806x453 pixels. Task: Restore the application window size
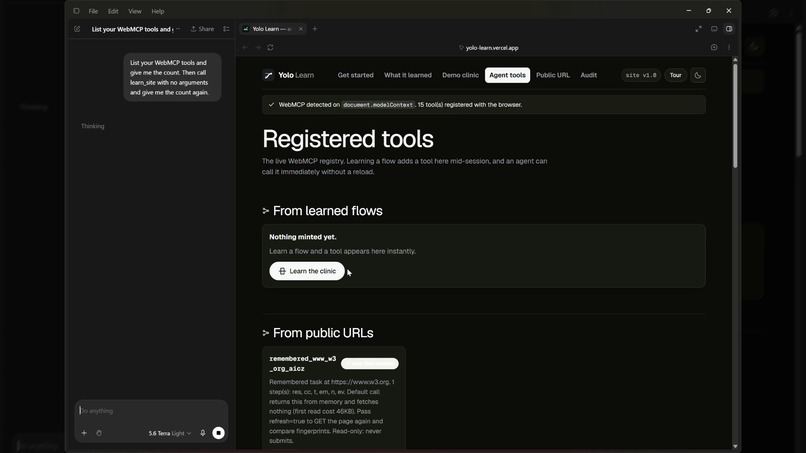point(708,10)
